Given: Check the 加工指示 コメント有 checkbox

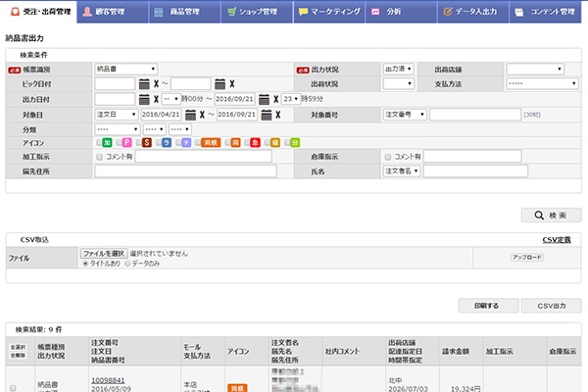Looking at the screenshot, I should coord(99,157).
